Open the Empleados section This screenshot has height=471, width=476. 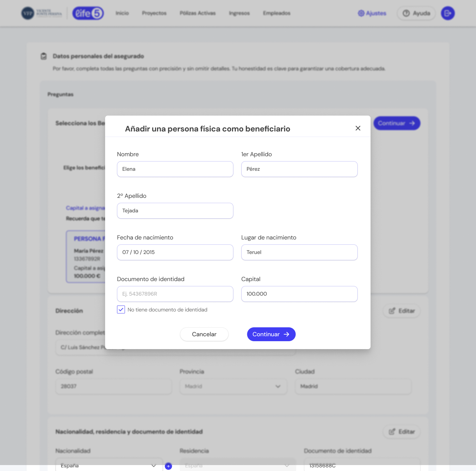point(277,13)
